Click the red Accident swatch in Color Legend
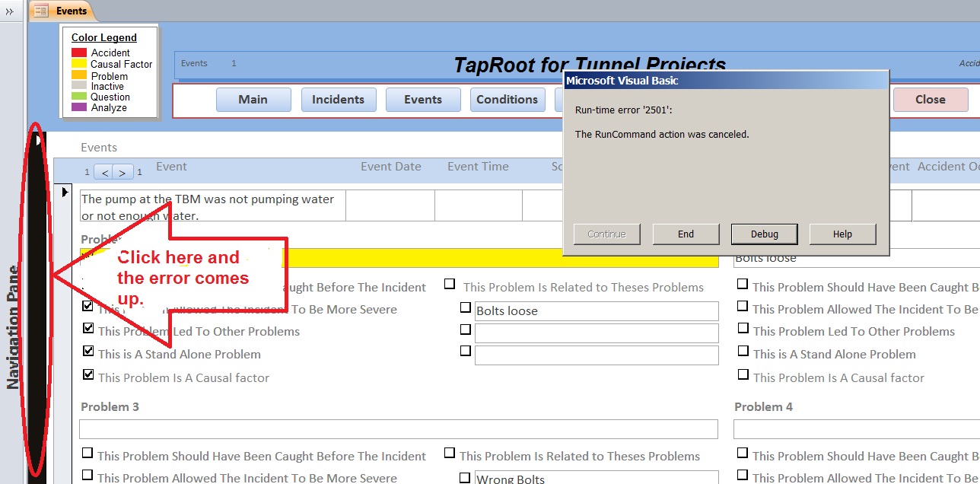Screen dimensions: 980x484 79,53
